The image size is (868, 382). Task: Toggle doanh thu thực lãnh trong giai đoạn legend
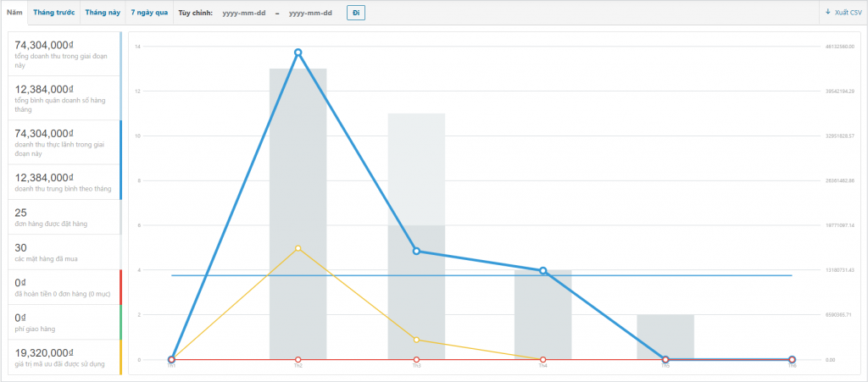[64, 142]
